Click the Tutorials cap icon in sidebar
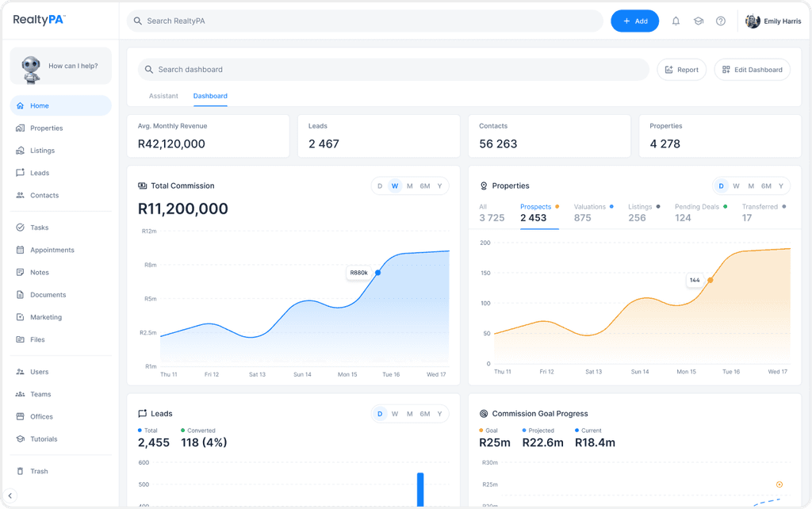The height and width of the screenshot is (509, 812). click(20, 439)
